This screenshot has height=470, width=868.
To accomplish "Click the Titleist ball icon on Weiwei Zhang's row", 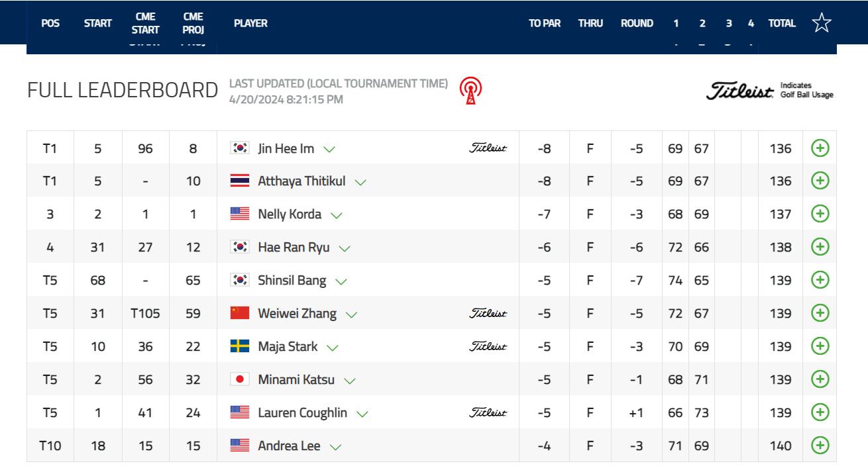I will coord(488,312).
